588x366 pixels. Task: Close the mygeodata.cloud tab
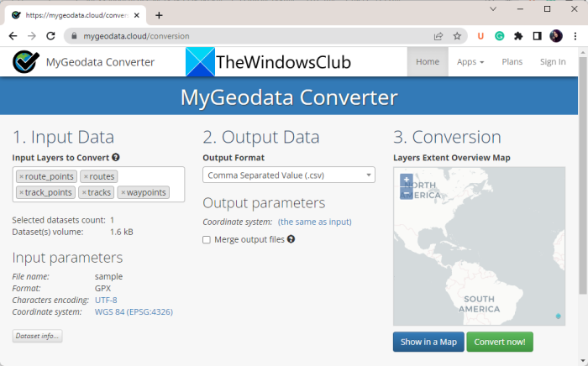click(x=137, y=15)
